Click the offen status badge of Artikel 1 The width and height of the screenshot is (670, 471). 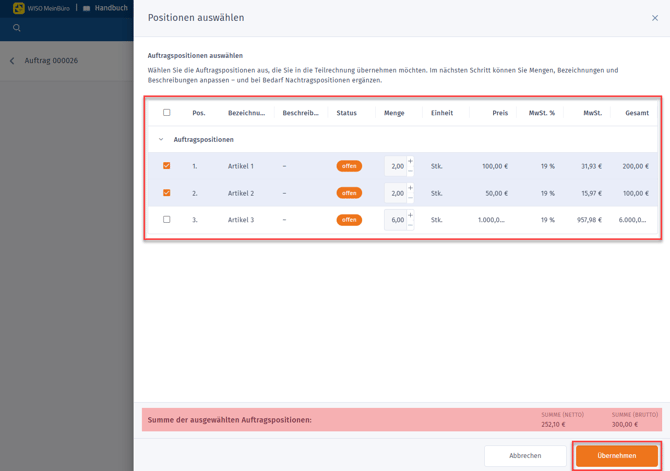pyautogui.click(x=349, y=166)
